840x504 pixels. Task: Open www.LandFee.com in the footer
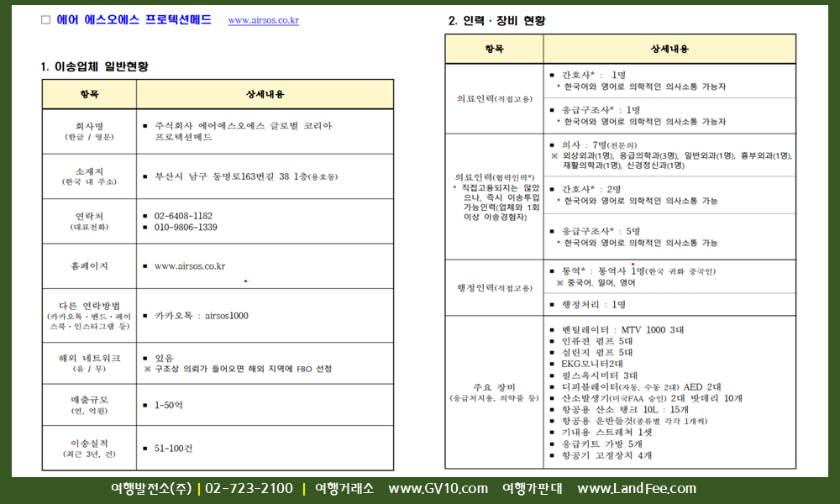pos(637,489)
